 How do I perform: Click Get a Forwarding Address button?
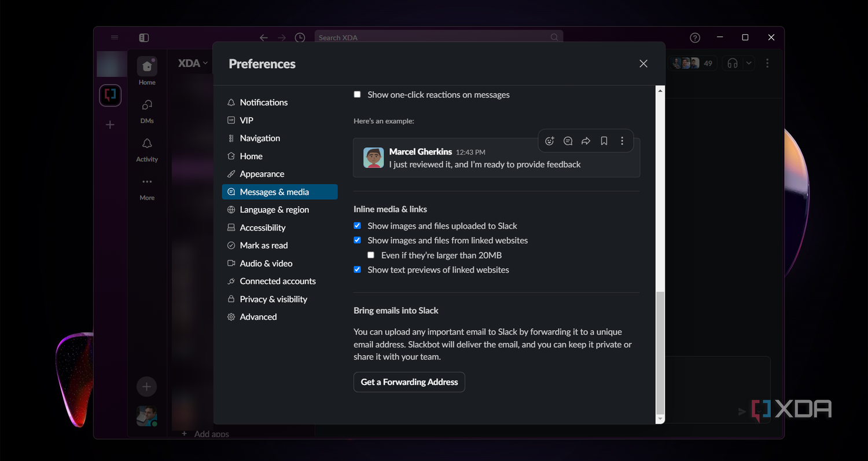[409, 382]
